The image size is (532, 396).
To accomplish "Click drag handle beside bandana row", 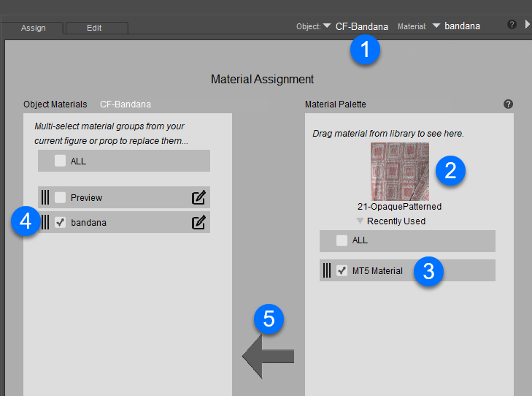I will (x=45, y=222).
